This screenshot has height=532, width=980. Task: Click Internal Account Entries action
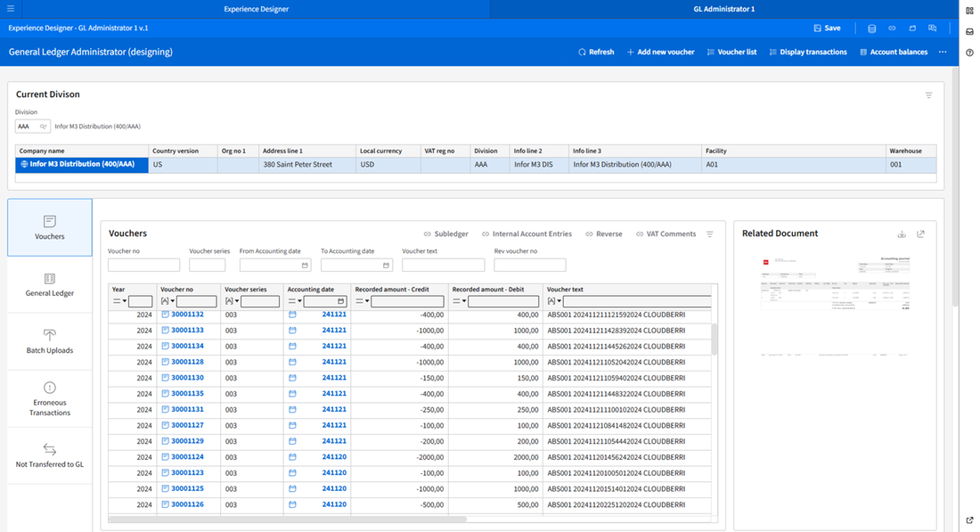point(527,233)
